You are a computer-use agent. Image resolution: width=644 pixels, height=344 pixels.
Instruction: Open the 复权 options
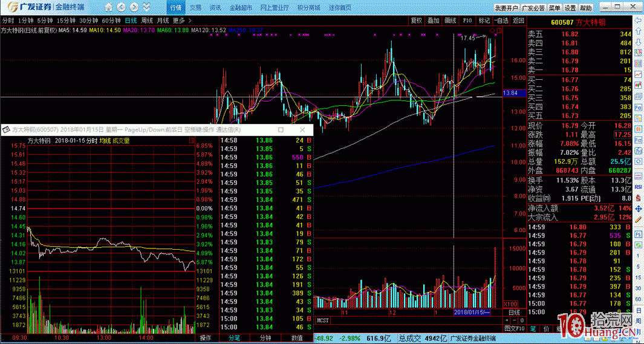pyautogui.click(x=416, y=20)
